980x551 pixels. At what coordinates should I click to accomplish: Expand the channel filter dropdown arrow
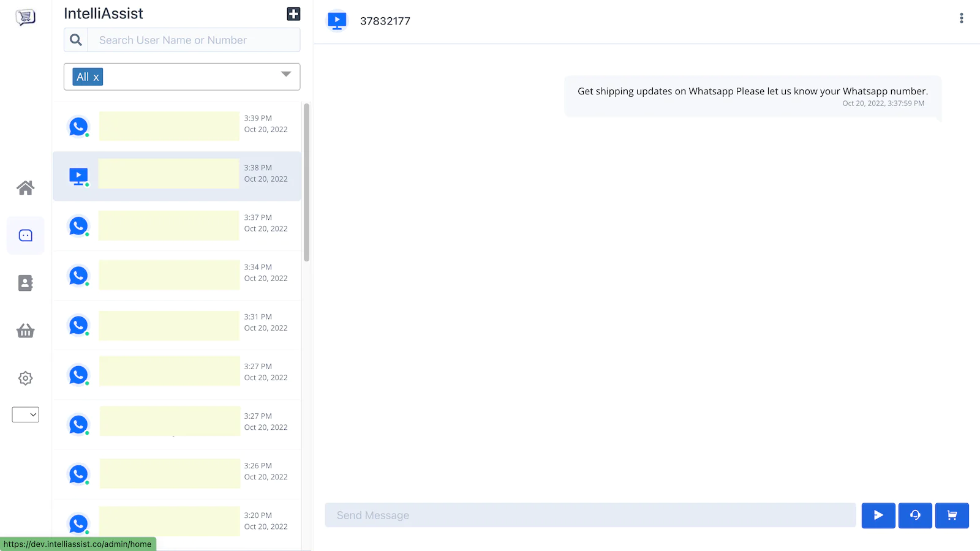pyautogui.click(x=285, y=74)
